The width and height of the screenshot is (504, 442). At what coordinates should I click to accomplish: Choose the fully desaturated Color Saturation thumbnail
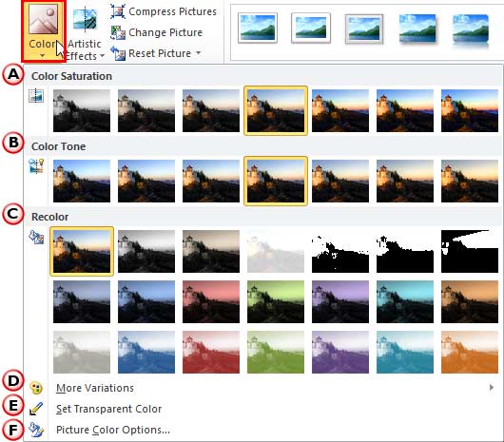click(x=82, y=110)
